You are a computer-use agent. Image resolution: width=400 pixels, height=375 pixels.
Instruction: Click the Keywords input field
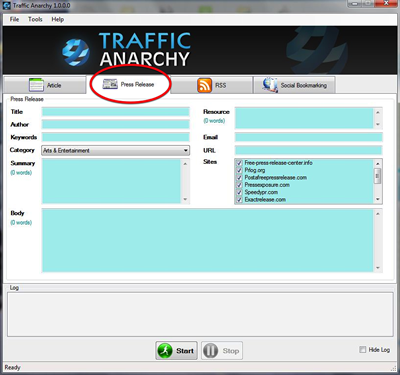116,137
